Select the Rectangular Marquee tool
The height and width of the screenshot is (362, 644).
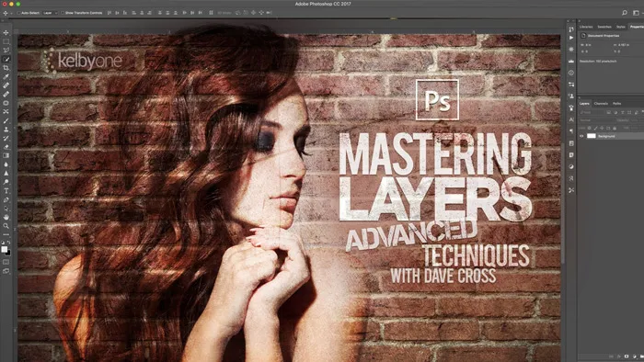pos(6,41)
